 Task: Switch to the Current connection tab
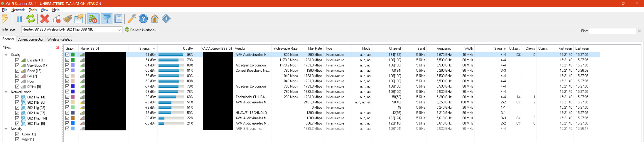click(x=31, y=40)
